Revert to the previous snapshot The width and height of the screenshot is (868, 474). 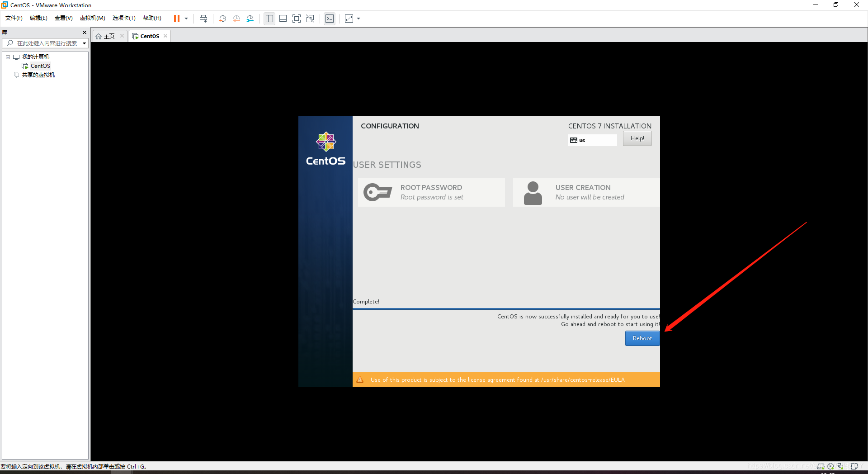pos(236,19)
